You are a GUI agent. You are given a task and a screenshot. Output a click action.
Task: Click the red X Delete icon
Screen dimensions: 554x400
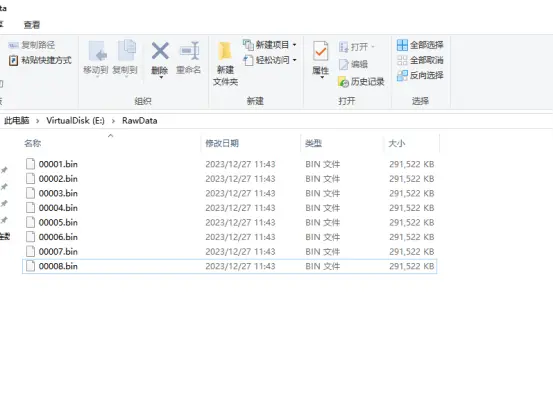pyautogui.click(x=160, y=51)
